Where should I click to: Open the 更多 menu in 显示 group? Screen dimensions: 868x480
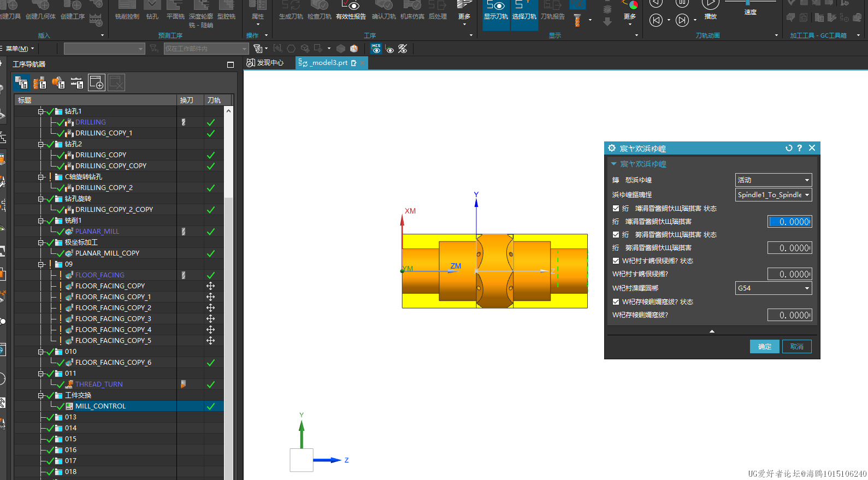[630, 13]
